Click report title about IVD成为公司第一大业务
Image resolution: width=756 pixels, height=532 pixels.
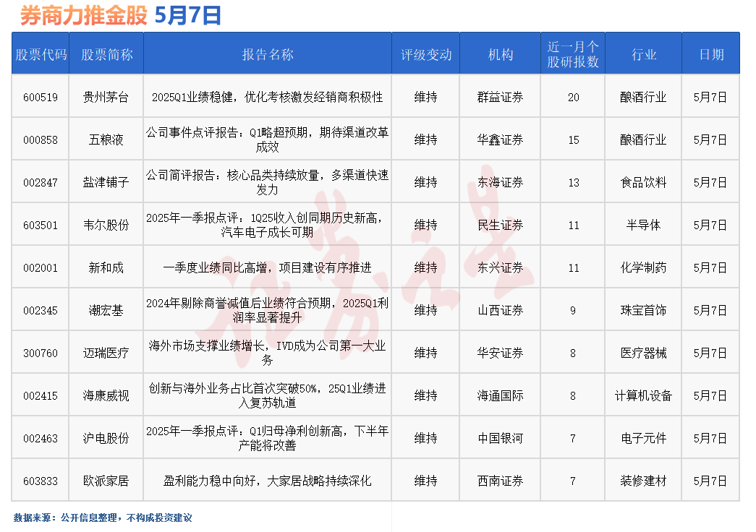(268, 353)
